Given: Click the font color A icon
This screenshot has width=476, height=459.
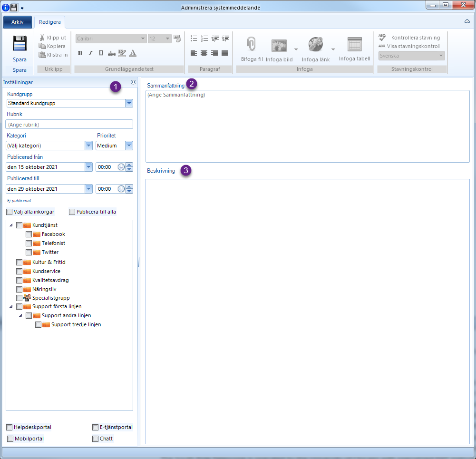Looking at the screenshot, I should [x=133, y=53].
